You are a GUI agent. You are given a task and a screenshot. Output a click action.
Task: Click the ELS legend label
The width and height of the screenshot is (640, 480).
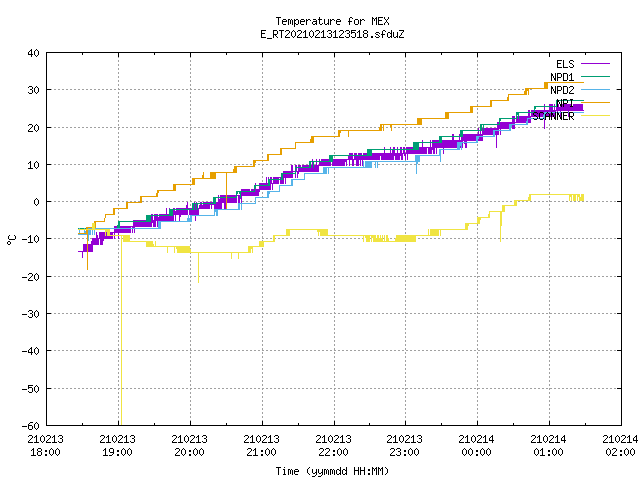[x=565, y=64]
